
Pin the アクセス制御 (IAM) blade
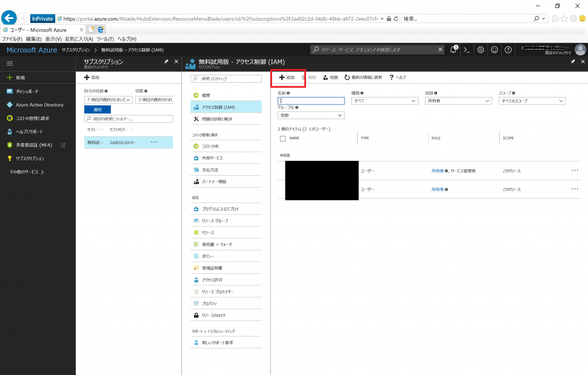pyautogui.click(x=572, y=61)
